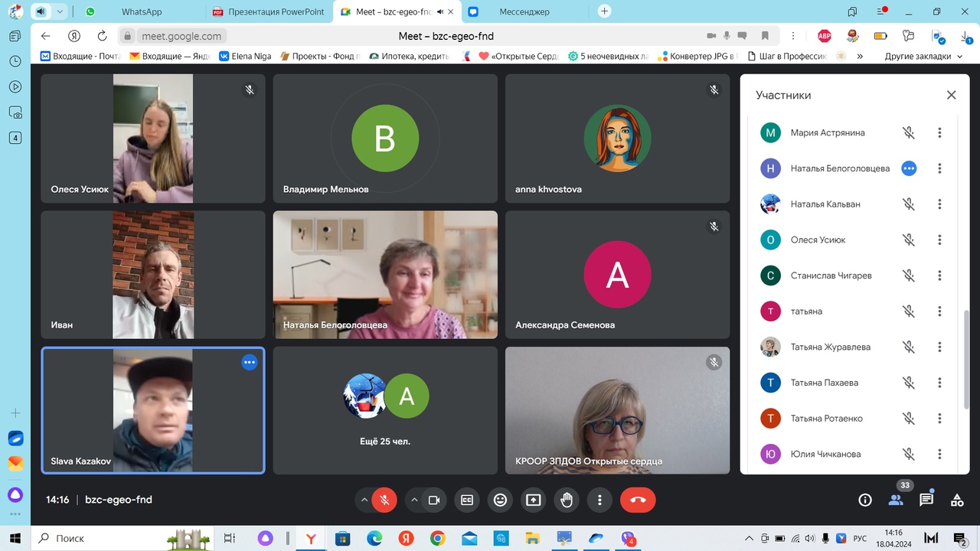Expand video settings arrow beside camera
The image size is (980, 551).
pyautogui.click(x=414, y=500)
